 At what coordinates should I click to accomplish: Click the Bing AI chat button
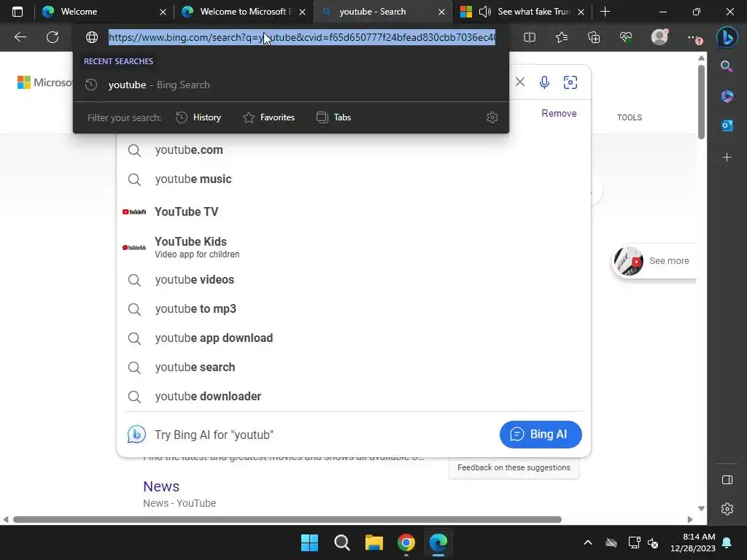pos(541,435)
